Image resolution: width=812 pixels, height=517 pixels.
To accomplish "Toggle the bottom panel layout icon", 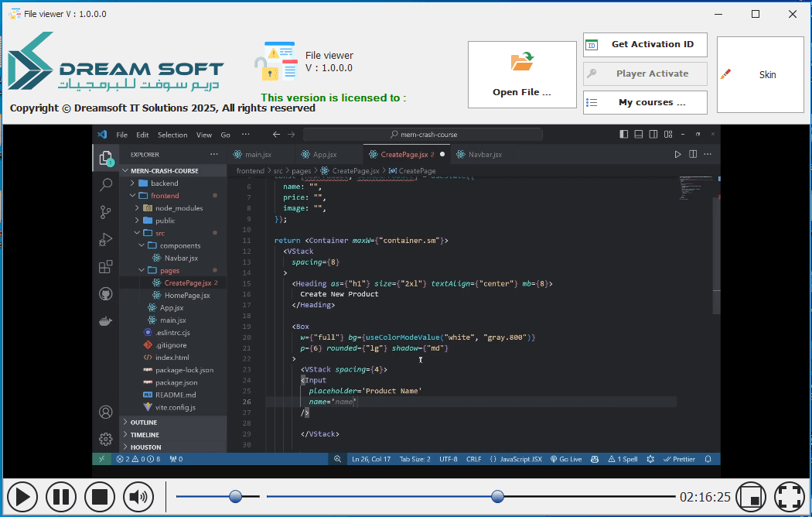I will coord(639,134).
